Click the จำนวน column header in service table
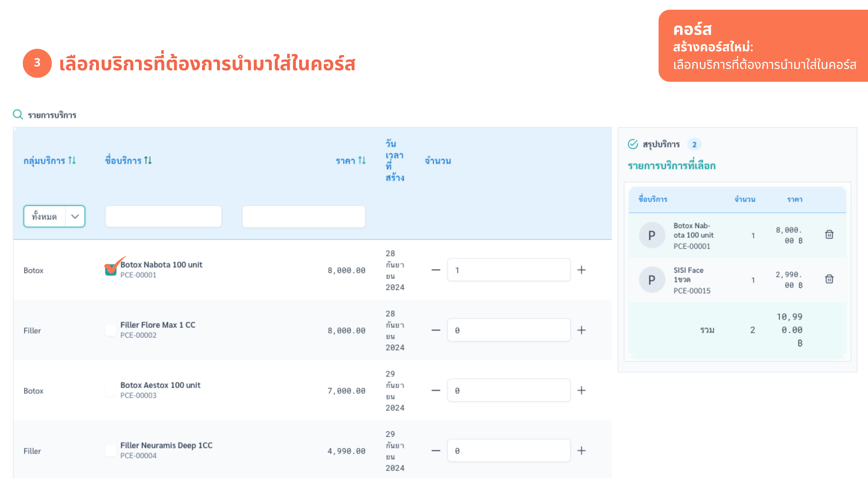868x488 pixels. (x=438, y=161)
